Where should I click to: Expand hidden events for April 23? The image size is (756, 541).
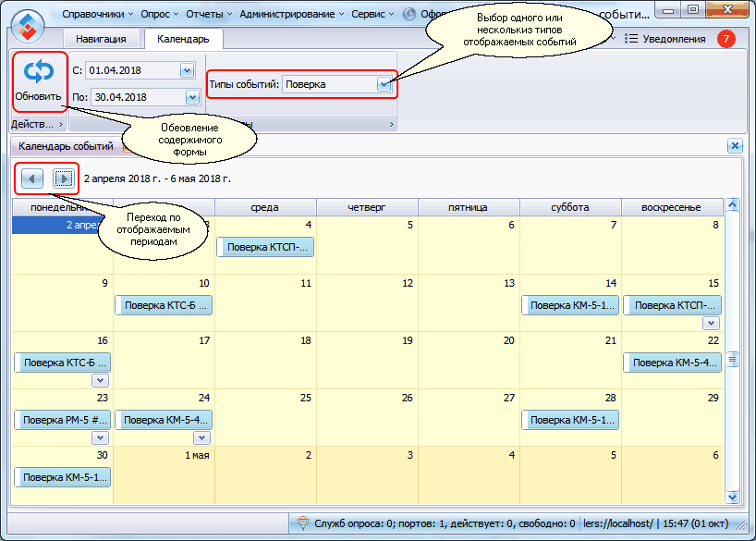point(100,437)
